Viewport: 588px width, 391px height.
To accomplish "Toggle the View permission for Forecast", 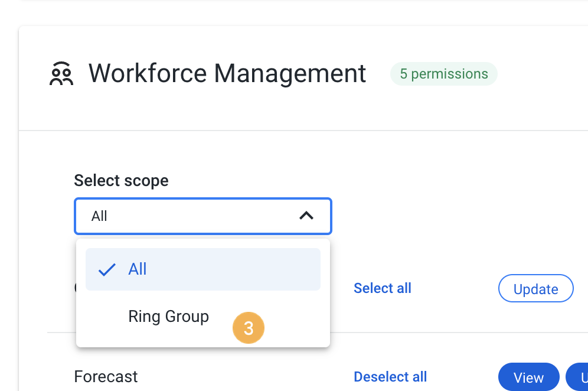I will [x=528, y=377].
